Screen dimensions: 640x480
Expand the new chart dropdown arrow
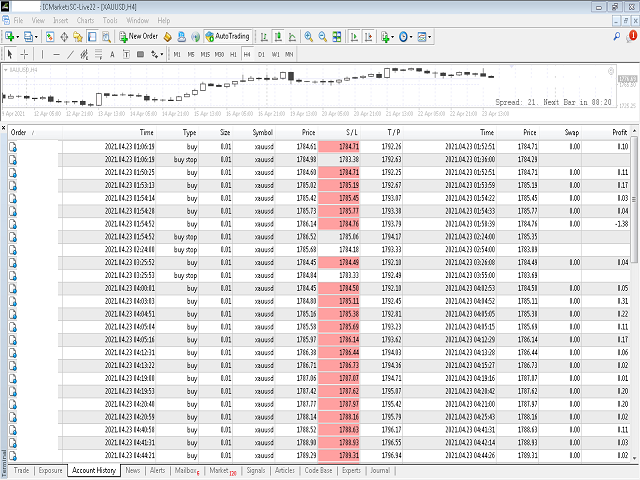point(18,37)
